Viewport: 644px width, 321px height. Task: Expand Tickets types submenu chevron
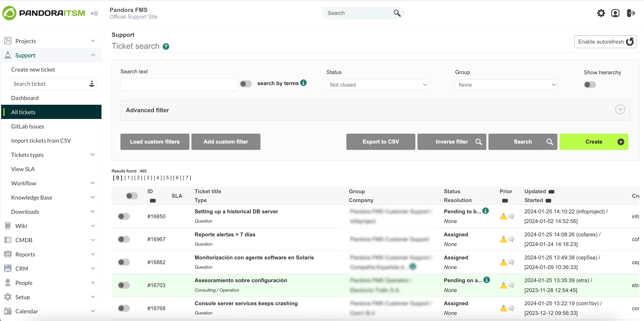(x=92, y=155)
